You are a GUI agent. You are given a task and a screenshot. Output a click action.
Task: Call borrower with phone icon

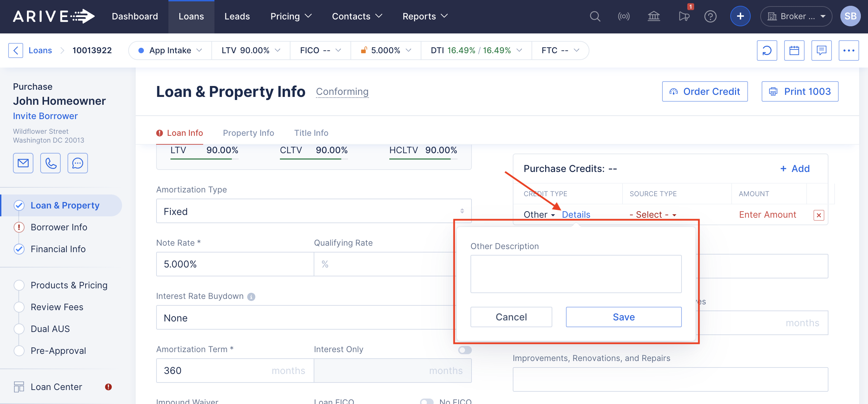[x=50, y=163]
